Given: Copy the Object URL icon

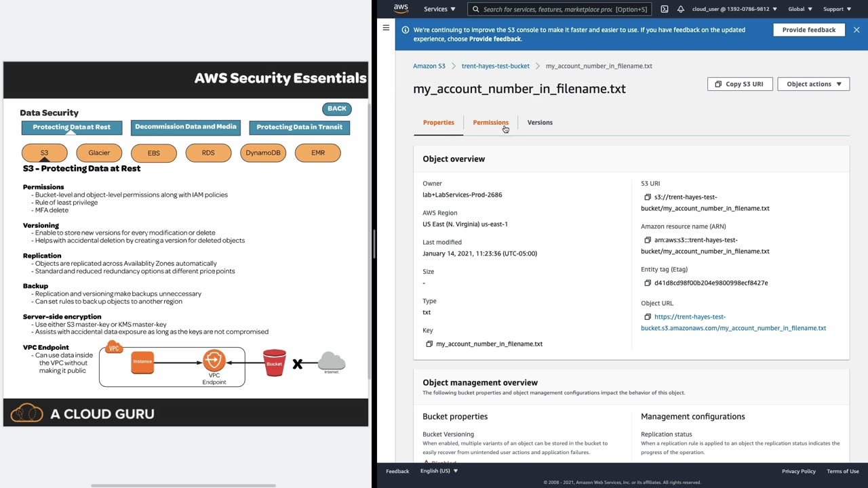Looking at the screenshot, I should point(648,317).
